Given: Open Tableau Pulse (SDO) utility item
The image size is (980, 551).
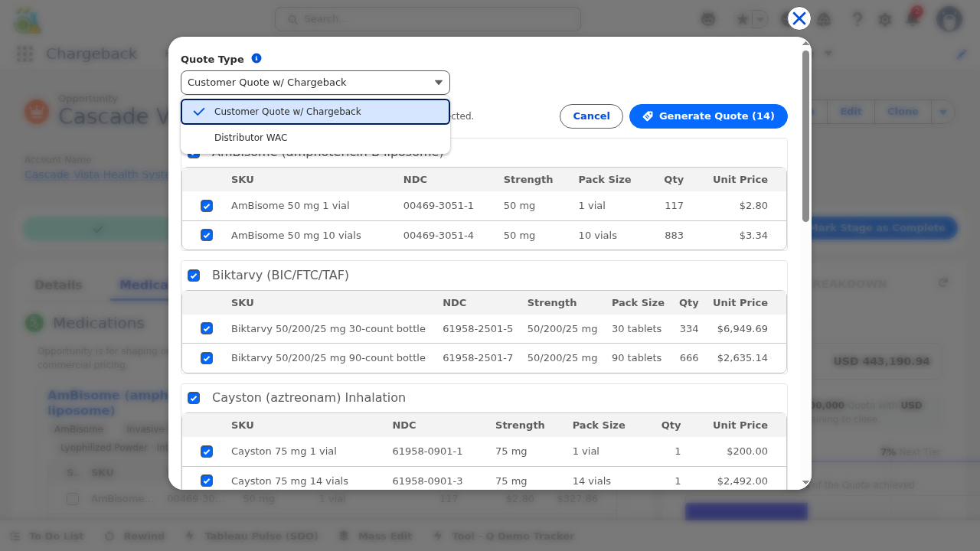Looking at the screenshot, I should 251,536.
